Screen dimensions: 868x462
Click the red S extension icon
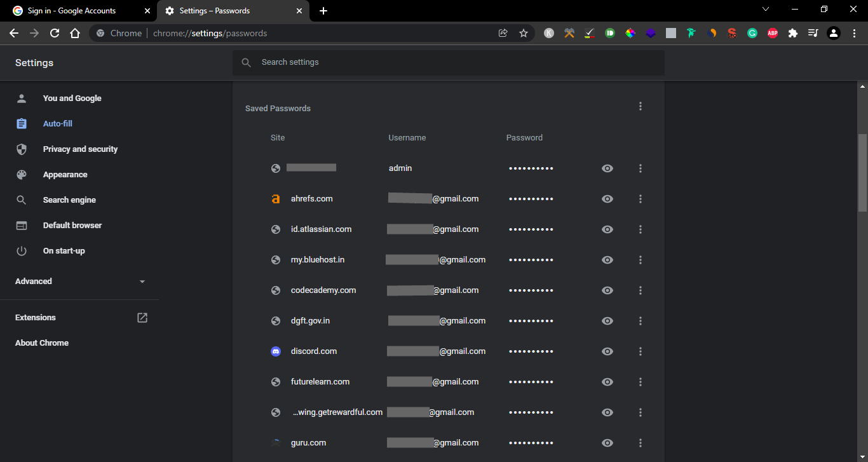coord(732,33)
